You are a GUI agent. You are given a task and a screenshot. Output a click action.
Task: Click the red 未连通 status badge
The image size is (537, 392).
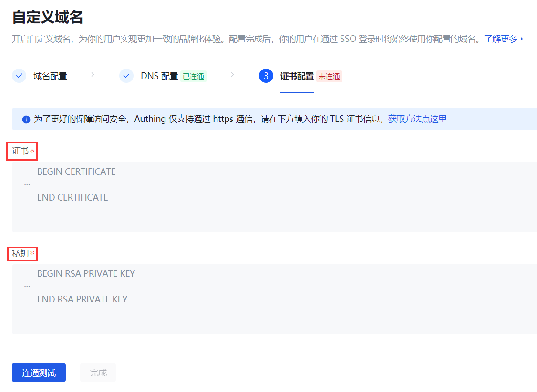pyautogui.click(x=329, y=77)
